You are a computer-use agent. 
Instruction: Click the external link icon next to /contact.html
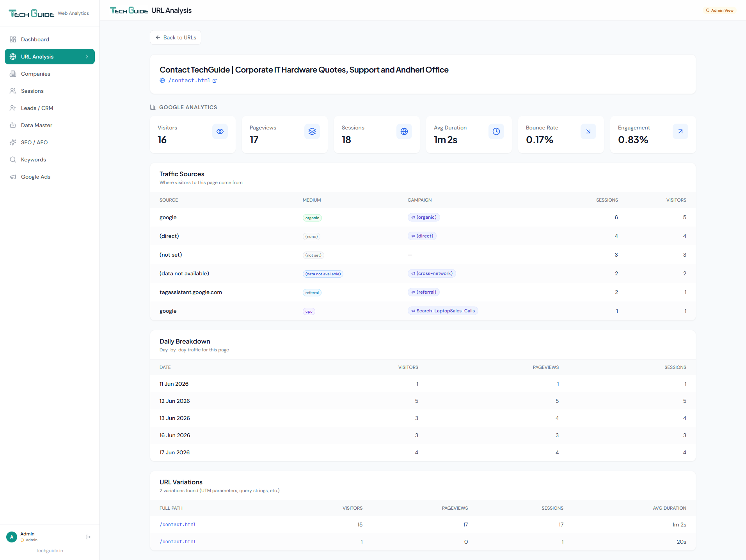click(215, 81)
